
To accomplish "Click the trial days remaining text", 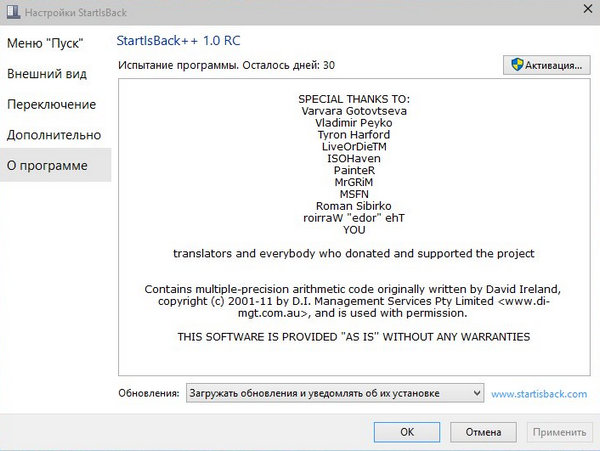I will 226,65.
